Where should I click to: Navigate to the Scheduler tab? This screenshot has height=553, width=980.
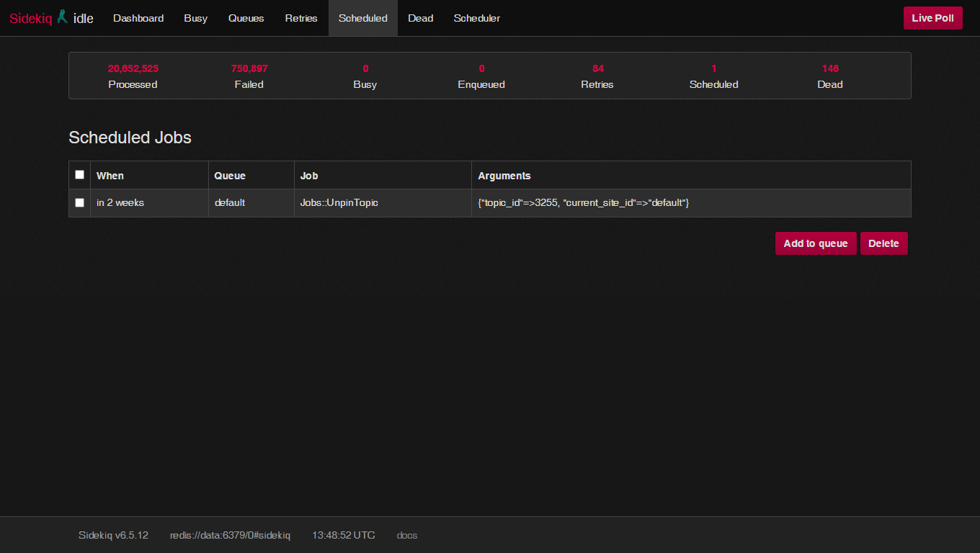coord(477,18)
